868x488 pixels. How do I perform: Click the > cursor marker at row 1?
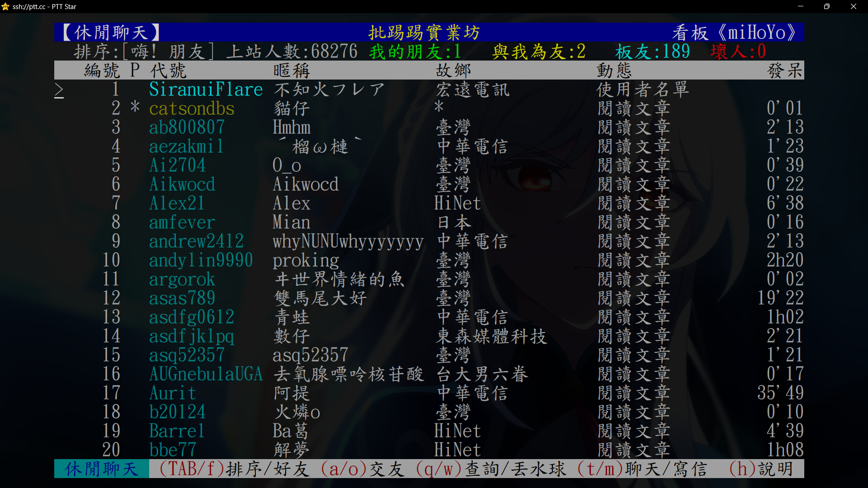59,89
